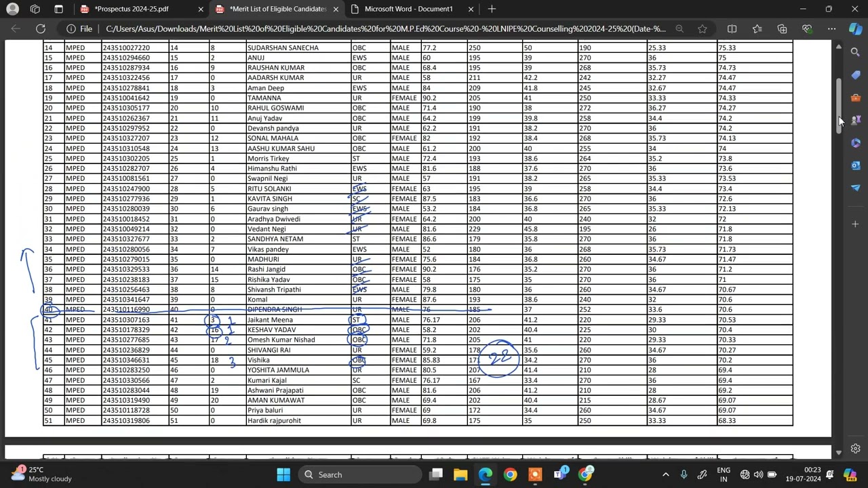This screenshot has height=488, width=868.
Task: Select the name AMAN KUMAWAT
Action: click(275, 401)
